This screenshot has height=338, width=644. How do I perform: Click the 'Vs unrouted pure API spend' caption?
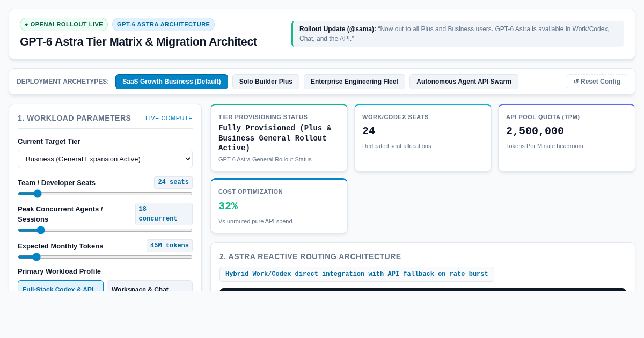point(255,221)
